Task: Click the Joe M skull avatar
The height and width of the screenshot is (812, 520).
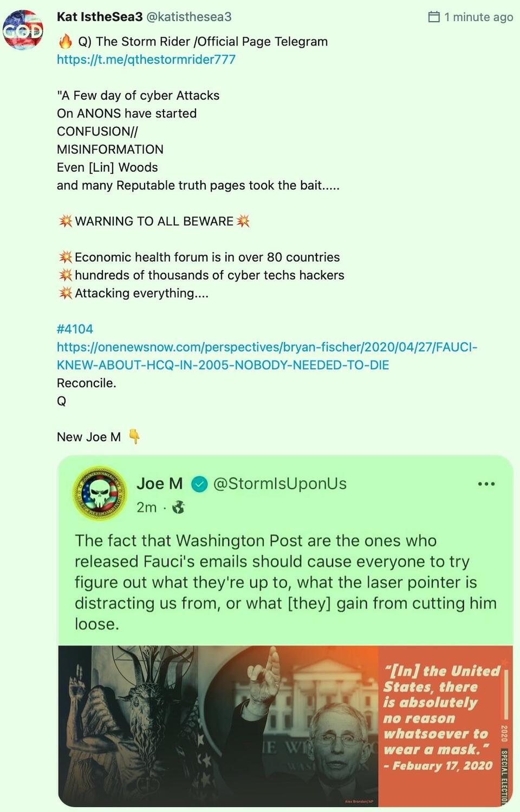Action: tap(100, 493)
